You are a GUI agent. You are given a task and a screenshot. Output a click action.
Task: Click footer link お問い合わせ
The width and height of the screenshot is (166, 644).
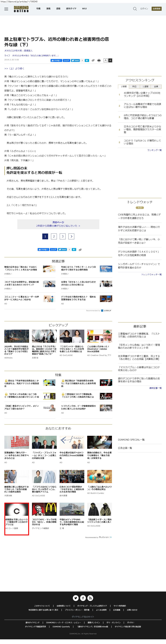coord(132,610)
